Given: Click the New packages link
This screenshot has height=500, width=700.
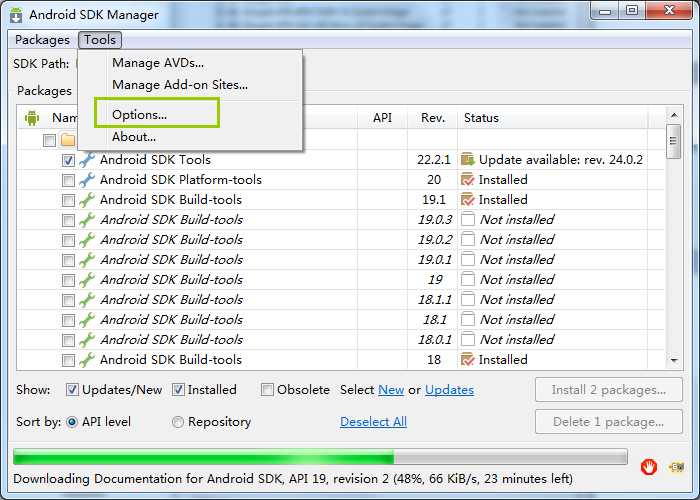Looking at the screenshot, I should pyautogui.click(x=391, y=390).
